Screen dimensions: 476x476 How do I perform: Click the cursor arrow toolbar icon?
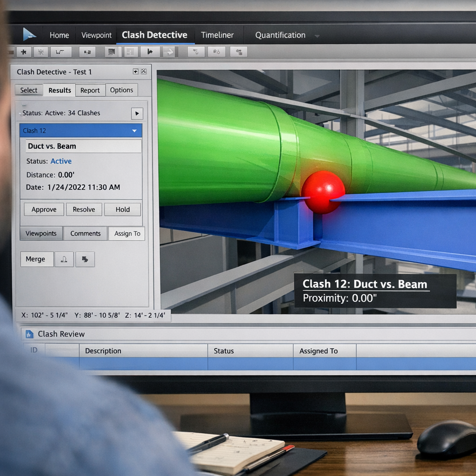pyautogui.click(x=150, y=52)
